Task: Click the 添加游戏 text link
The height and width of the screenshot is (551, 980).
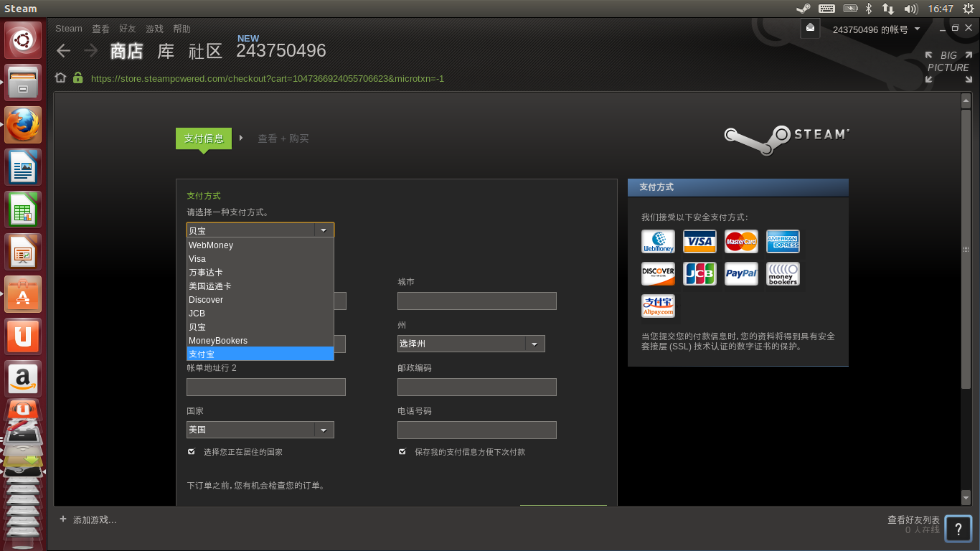Action: click(x=95, y=519)
